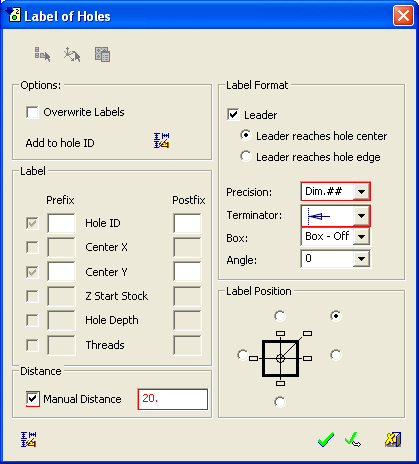Click the Apply checkmark with arrow icon
This screenshot has height=464, width=419.
[353, 439]
